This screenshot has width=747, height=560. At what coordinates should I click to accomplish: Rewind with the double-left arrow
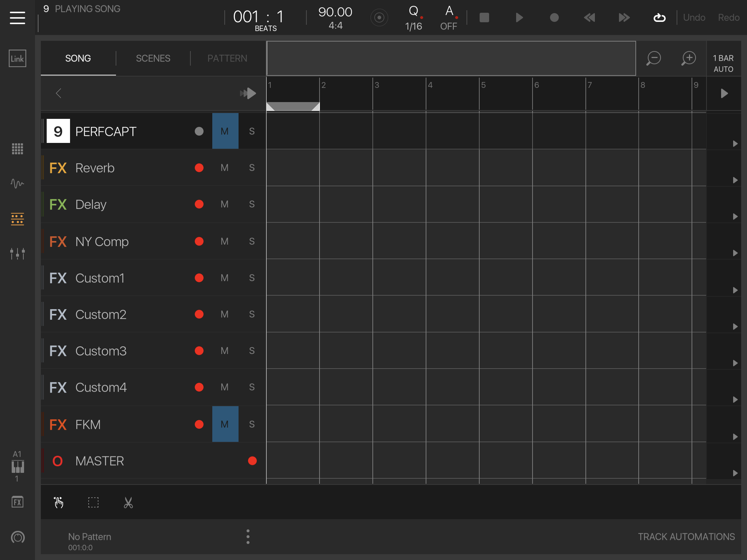coord(589,17)
